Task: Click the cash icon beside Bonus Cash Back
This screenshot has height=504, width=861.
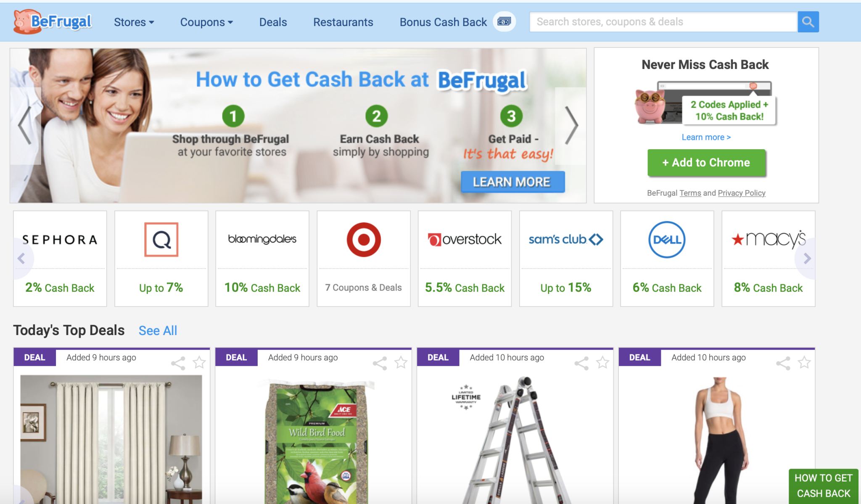Action: [504, 21]
